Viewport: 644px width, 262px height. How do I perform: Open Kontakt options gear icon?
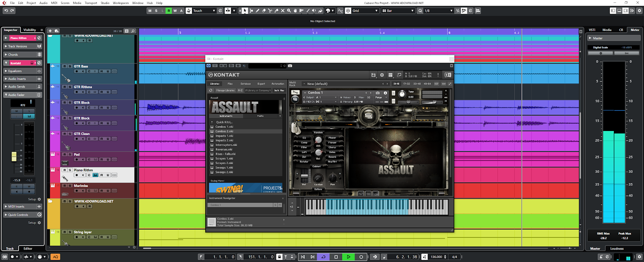pyautogui.click(x=382, y=75)
